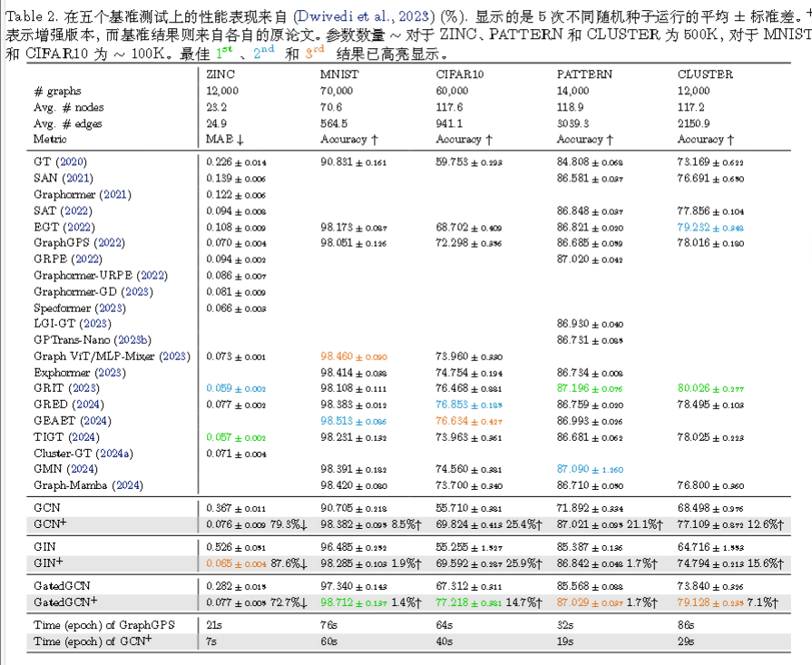Click the Exphormer 2023 citation link
812x665 pixels.
coord(110,373)
